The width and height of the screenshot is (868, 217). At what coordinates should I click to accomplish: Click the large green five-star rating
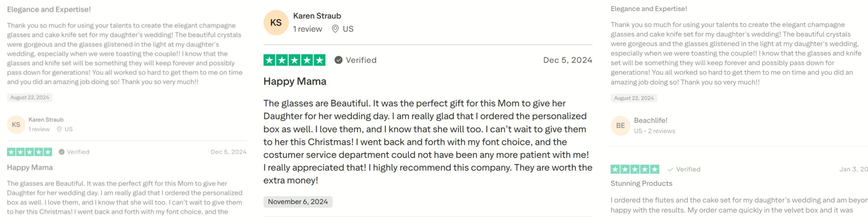tap(294, 60)
